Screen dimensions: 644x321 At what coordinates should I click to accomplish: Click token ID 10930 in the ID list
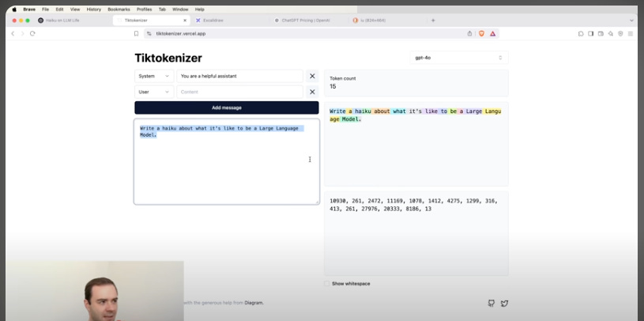click(337, 201)
